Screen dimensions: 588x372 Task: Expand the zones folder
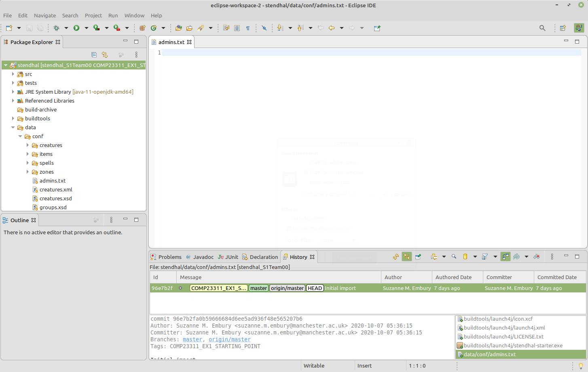(27, 172)
